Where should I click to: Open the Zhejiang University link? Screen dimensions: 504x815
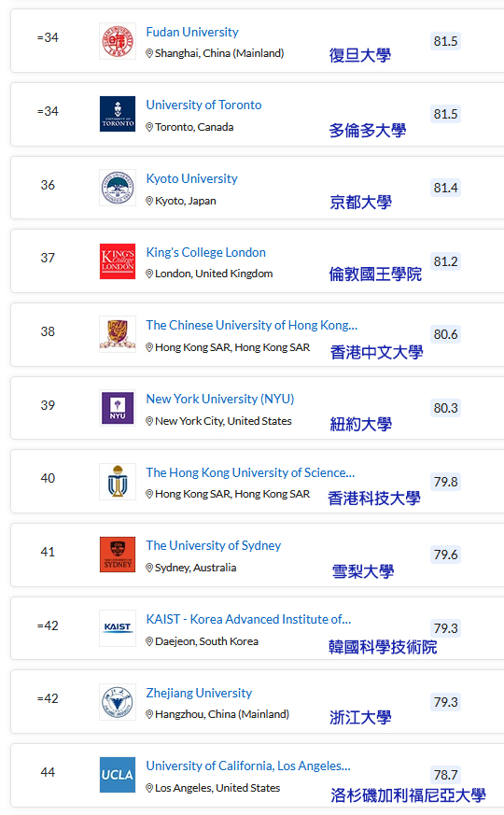199,694
